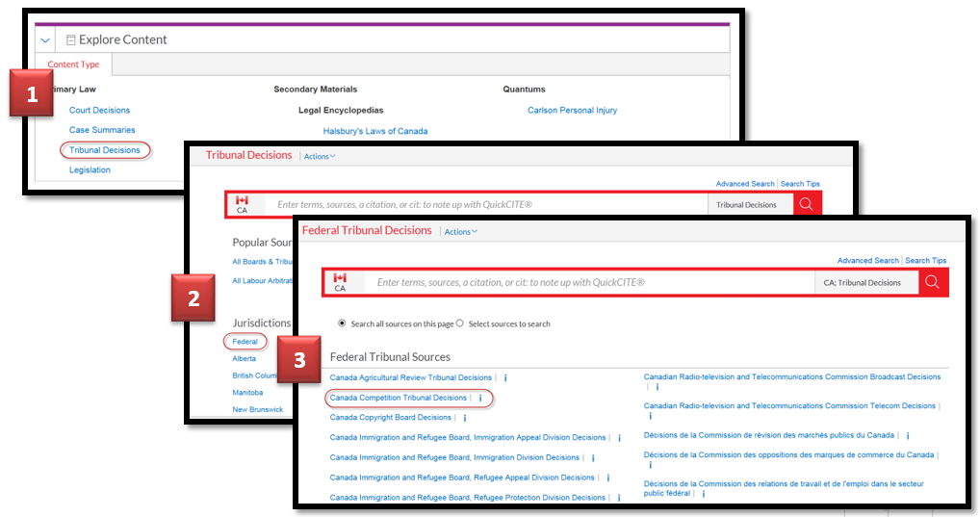Click Explore Content collapse box icon

coord(70,40)
